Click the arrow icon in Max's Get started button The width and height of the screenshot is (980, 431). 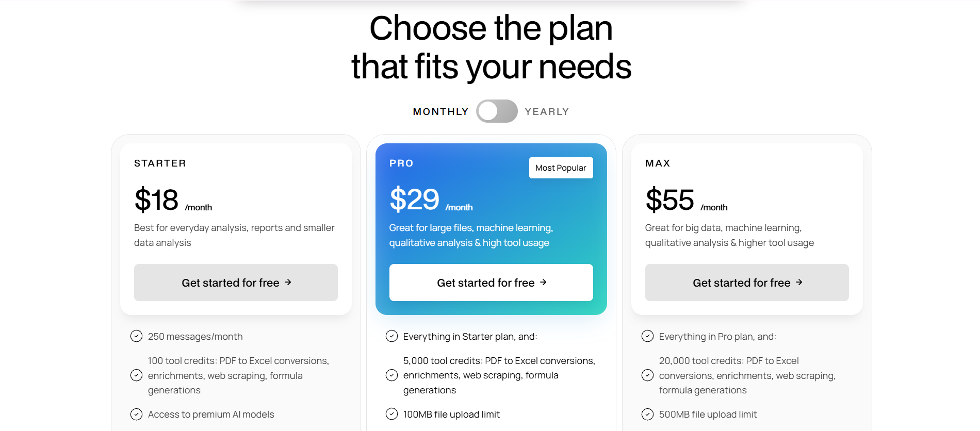pos(799,282)
